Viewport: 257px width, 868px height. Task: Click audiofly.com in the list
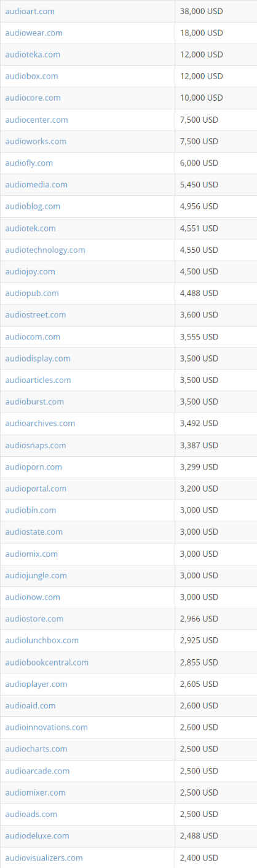click(29, 163)
